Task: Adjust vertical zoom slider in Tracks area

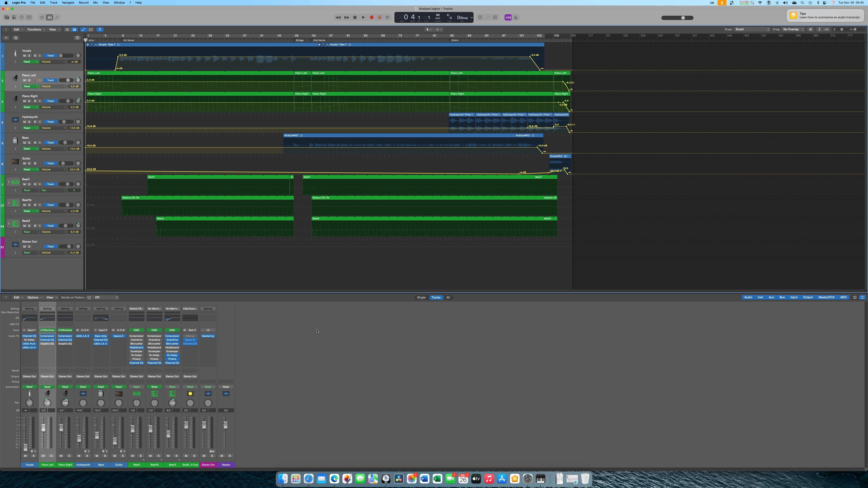Action: (x=842, y=29)
